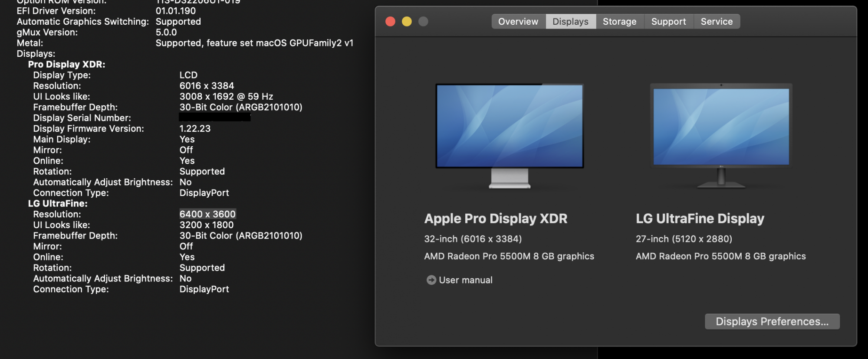The image size is (868, 359).
Task: Click graphics text under Apple Pro Display XDR
Action: pyautogui.click(x=509, y=256)
